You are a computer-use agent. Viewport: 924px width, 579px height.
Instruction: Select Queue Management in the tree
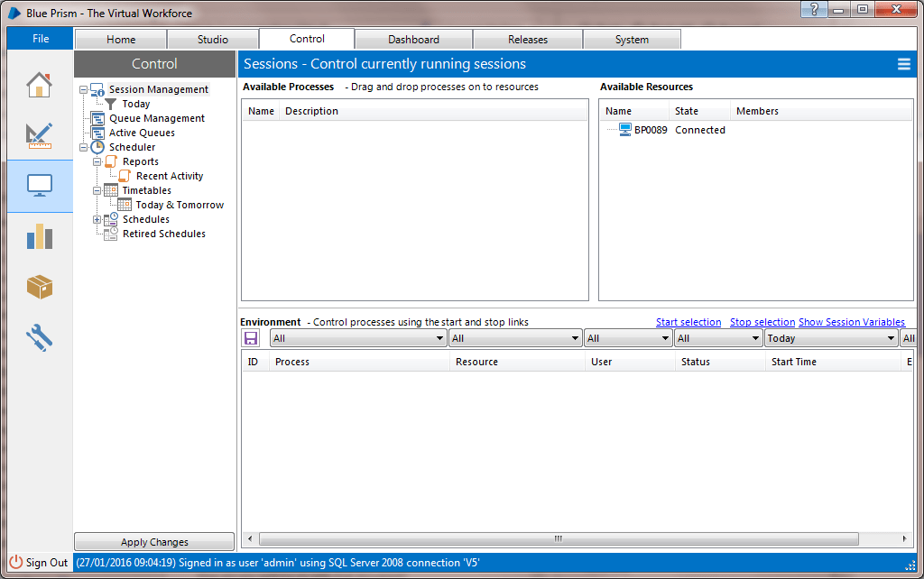tap(157, 118)
